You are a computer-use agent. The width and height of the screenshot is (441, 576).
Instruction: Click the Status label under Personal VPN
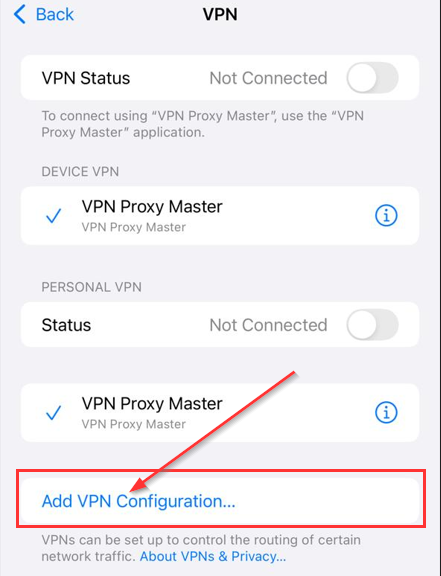(66, 325)
